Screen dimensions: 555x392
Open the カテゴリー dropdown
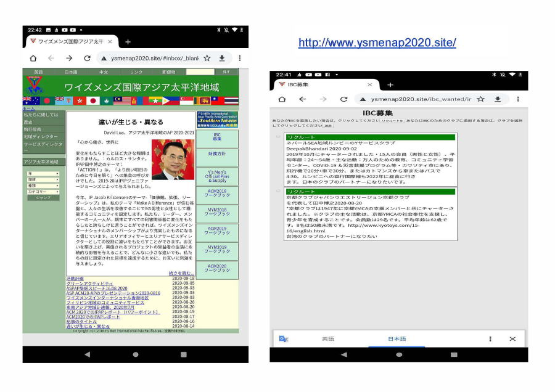(43, 192)
